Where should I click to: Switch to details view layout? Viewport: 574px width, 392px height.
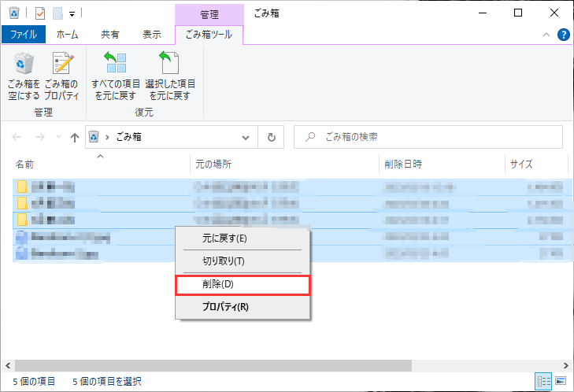point(543,381)
